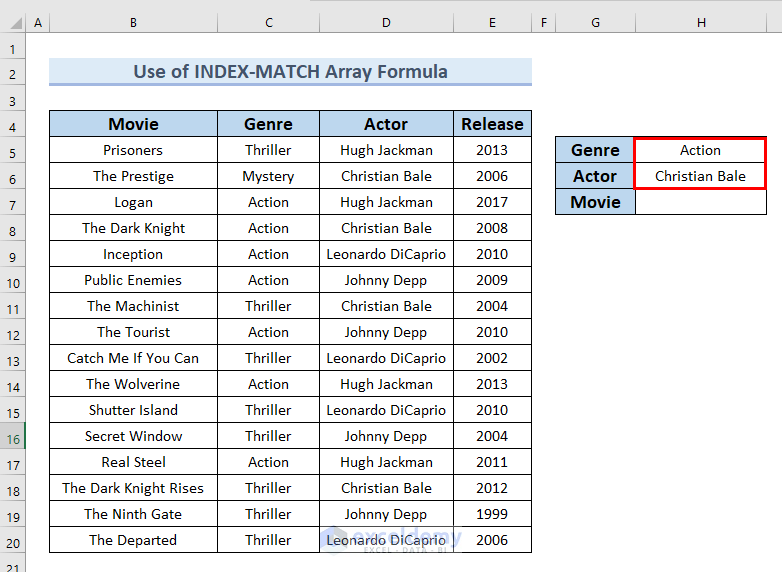The image size is (782, 572).
Task: Click column H header
Action: 700,22
